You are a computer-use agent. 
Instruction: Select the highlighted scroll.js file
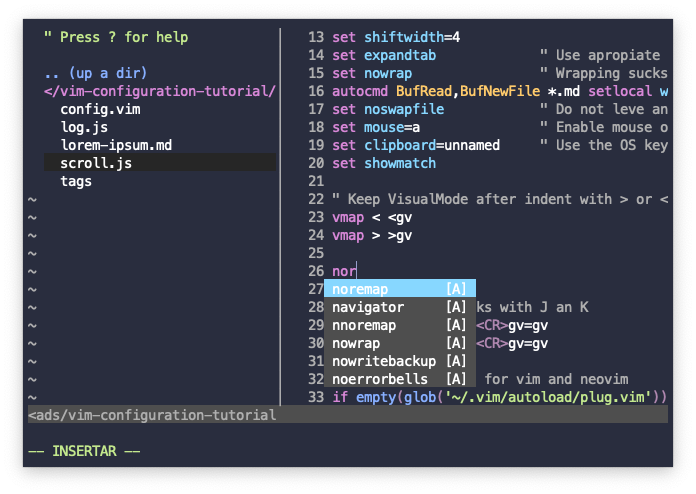tap(160, 163)
